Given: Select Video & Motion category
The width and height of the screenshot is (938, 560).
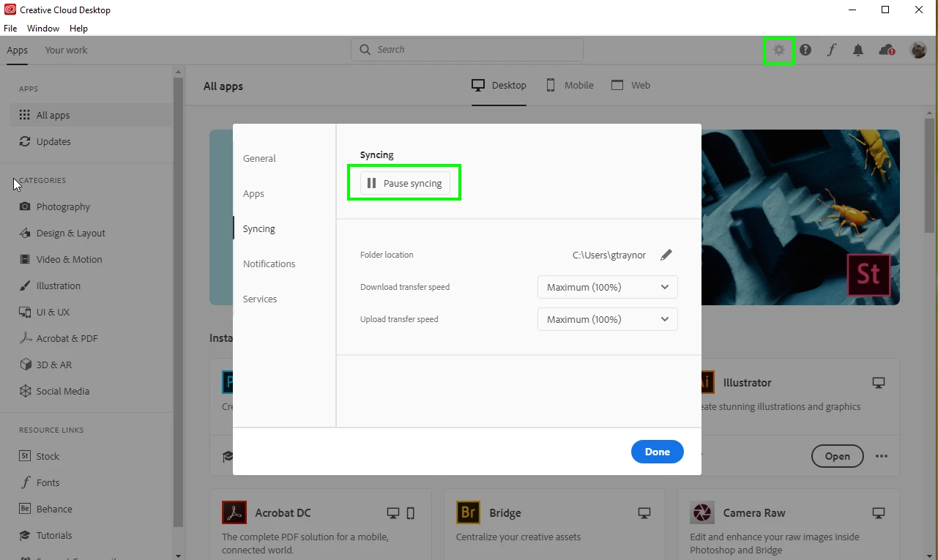Looking at the screenshot, I should click(61, 259).
